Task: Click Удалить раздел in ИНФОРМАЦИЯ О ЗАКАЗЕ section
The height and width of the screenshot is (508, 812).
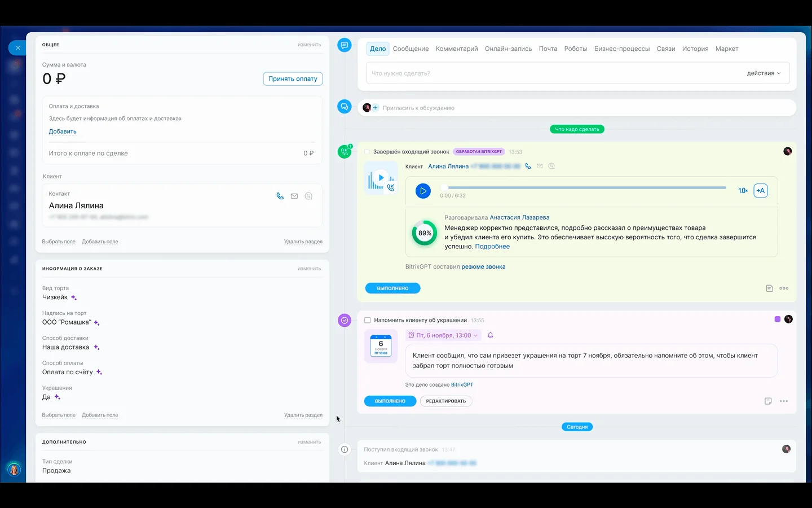Action: [x=303, y=415]
